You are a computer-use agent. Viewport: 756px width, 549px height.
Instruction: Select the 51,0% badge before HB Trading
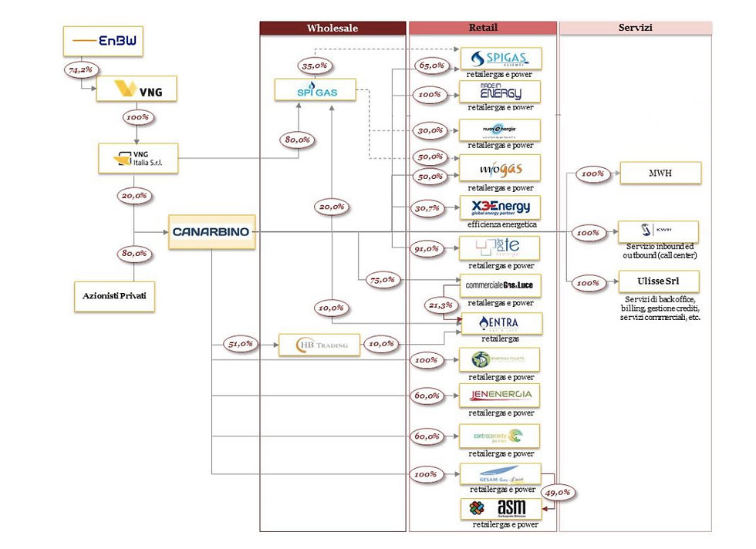tap(241, 344)
